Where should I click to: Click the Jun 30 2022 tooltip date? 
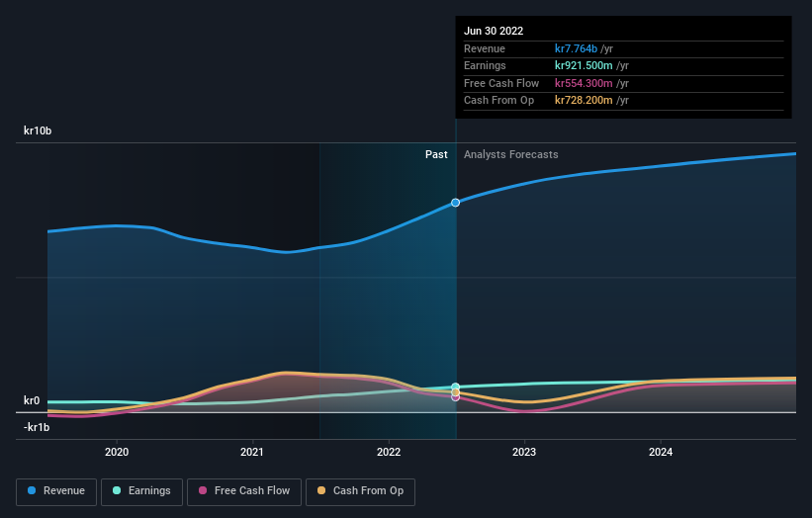tap(494, 31)
